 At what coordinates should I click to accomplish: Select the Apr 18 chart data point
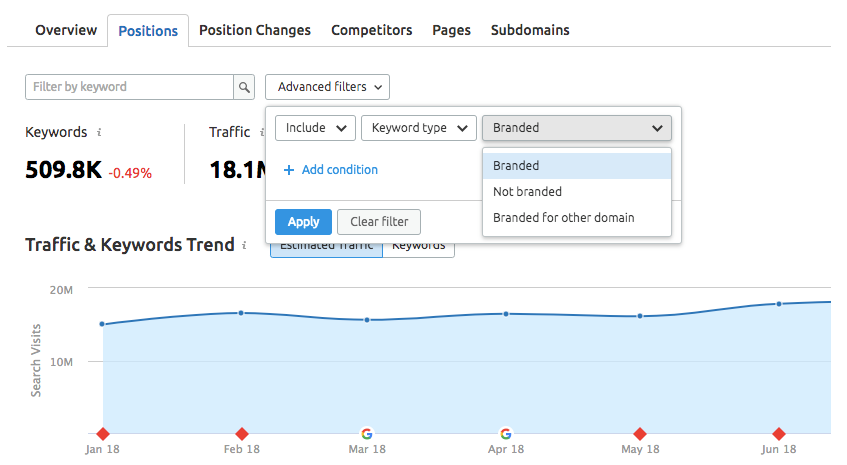coord(506,314)
